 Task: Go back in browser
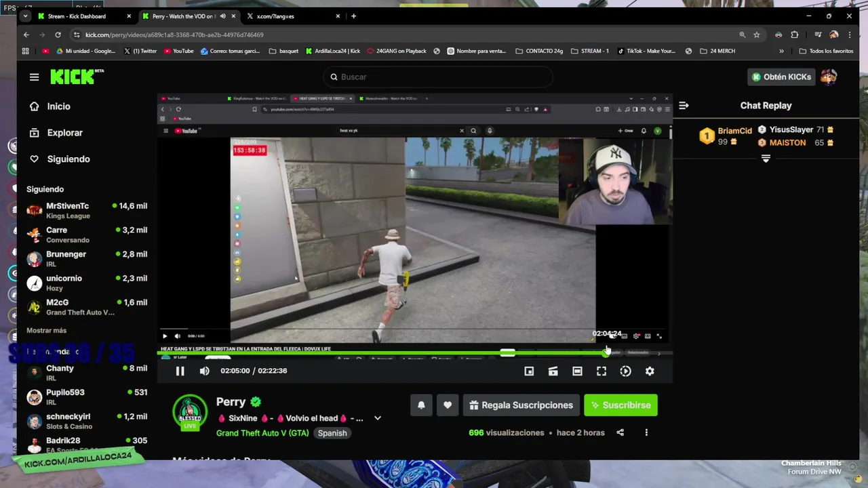[26, 35]
